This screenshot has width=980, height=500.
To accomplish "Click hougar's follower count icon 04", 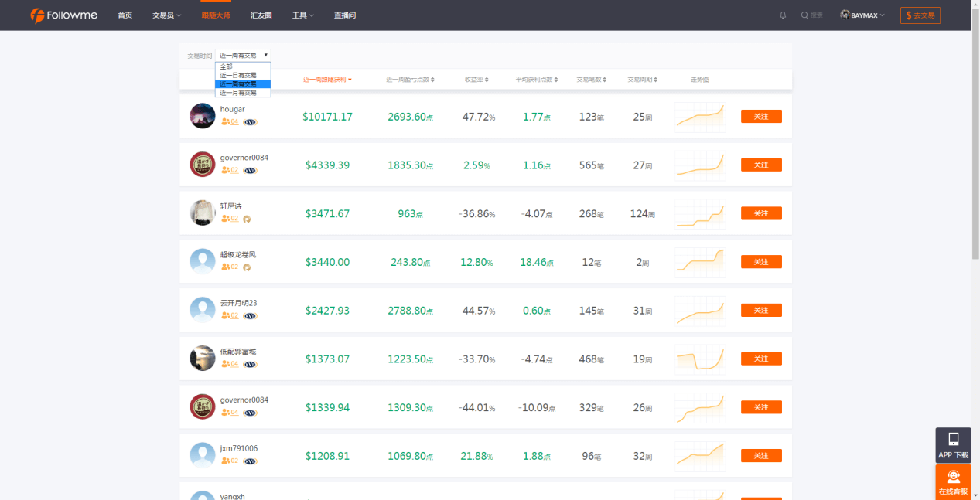I will 230,122.
